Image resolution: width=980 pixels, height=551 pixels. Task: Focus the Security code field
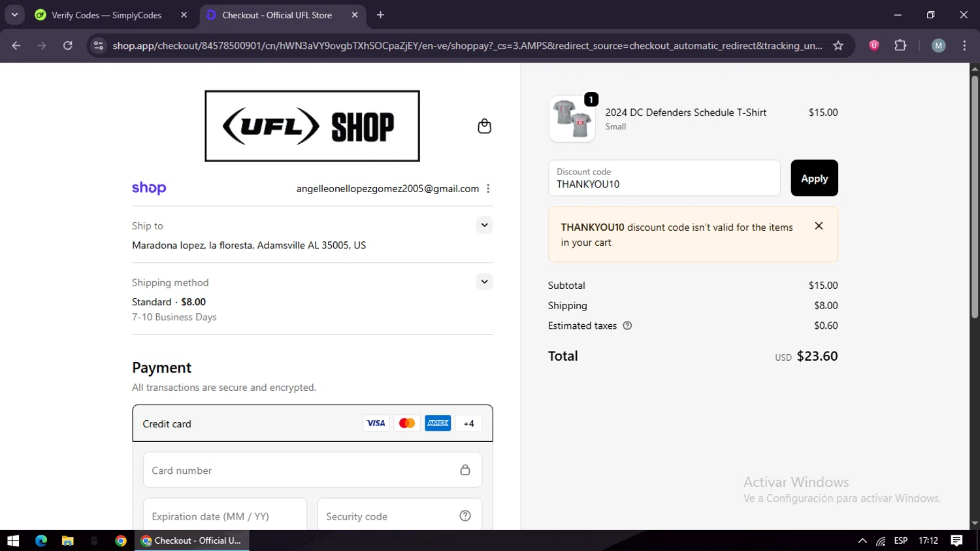[x=400, y=516]
